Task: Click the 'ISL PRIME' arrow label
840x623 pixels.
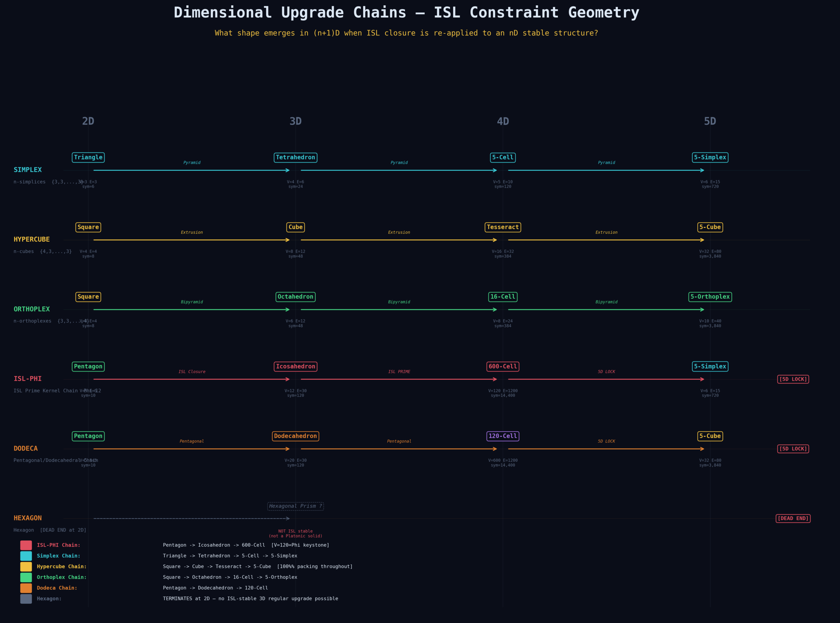Action: [399, 372]
